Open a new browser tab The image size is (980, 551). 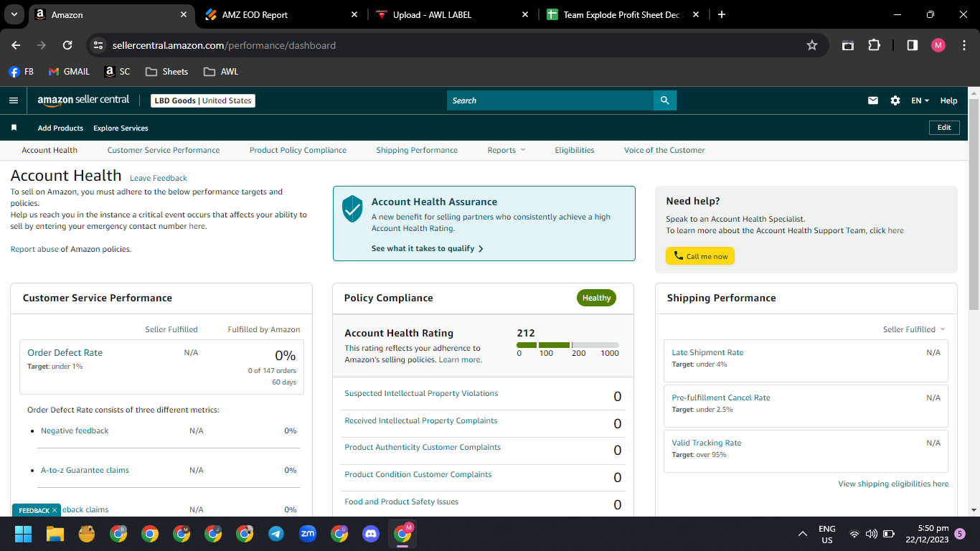722,14
